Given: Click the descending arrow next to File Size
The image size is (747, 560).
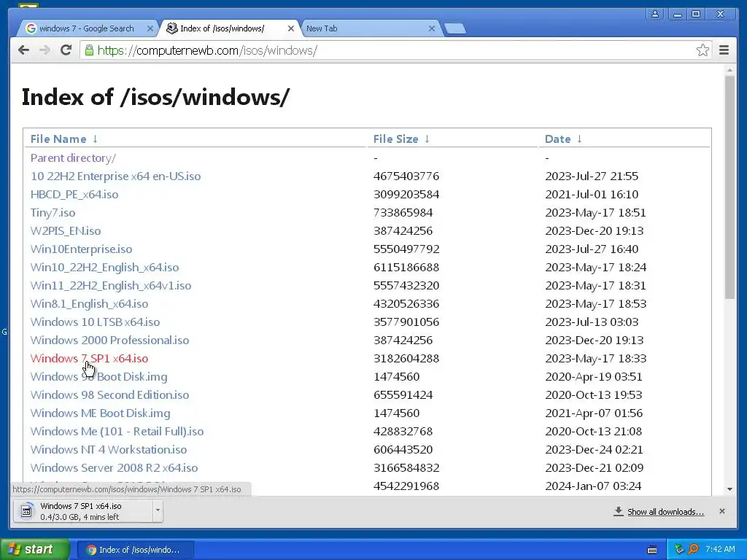Looking at the screenshot, I should point(427,139).
